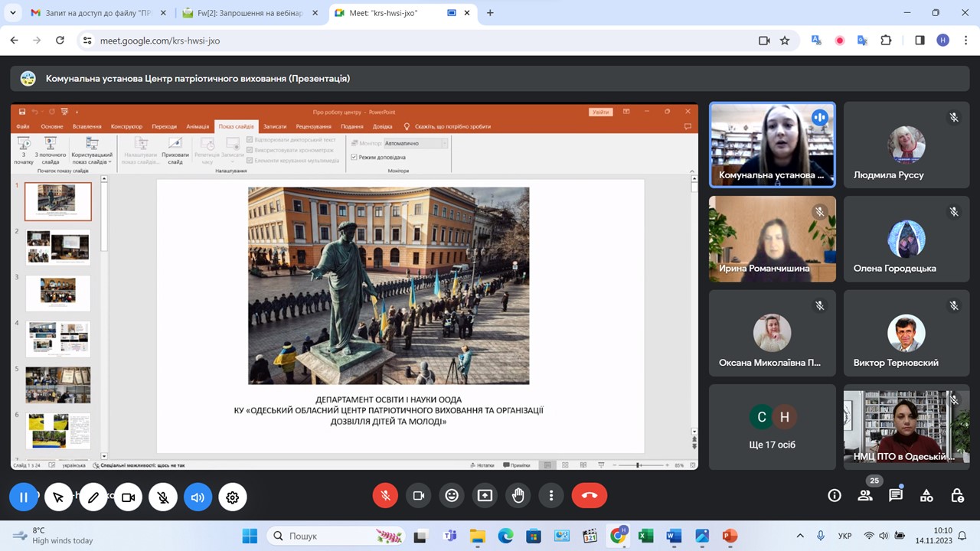This screenshot has width=980, height=551.
Task: Open the three-dot more options menu
Action: tap(551, 496)
